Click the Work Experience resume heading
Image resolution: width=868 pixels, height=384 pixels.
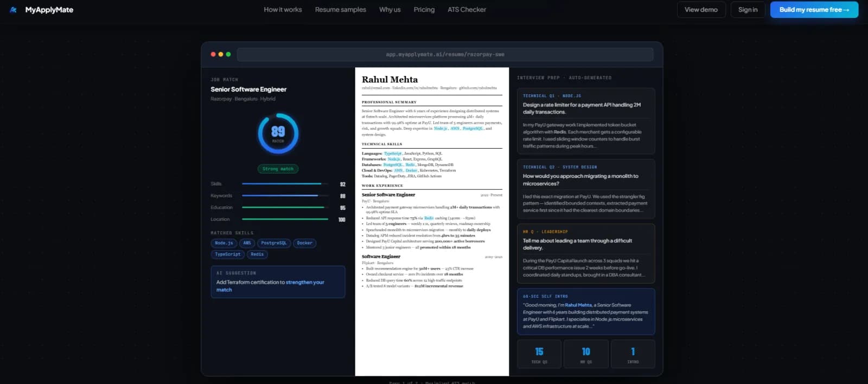382,185
